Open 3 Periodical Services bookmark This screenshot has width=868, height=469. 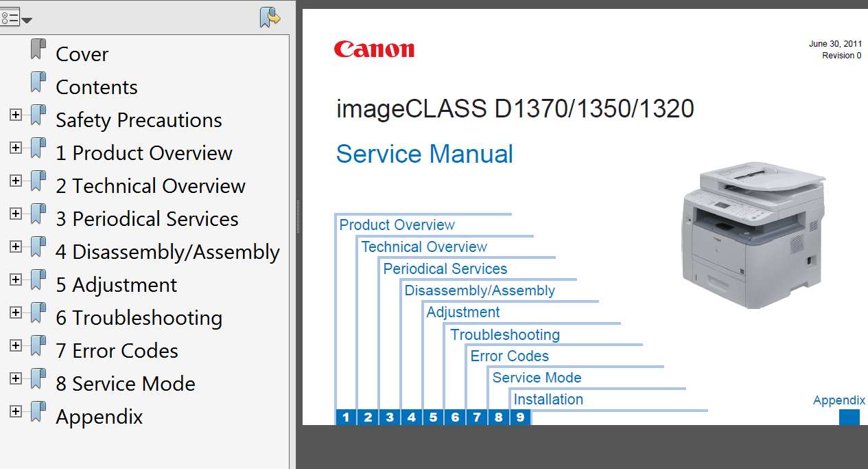coord(147,219)
